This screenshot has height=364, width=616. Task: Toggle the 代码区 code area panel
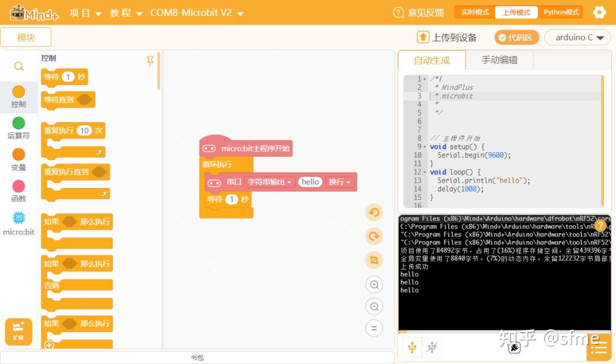pos(516,37)
